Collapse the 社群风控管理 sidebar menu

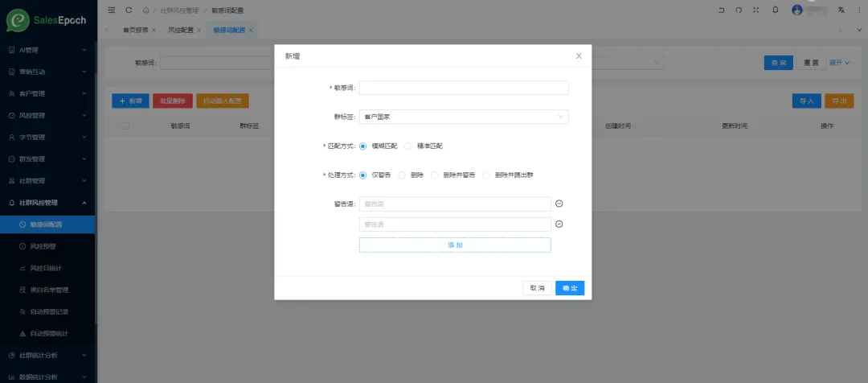tap(47, 203)
